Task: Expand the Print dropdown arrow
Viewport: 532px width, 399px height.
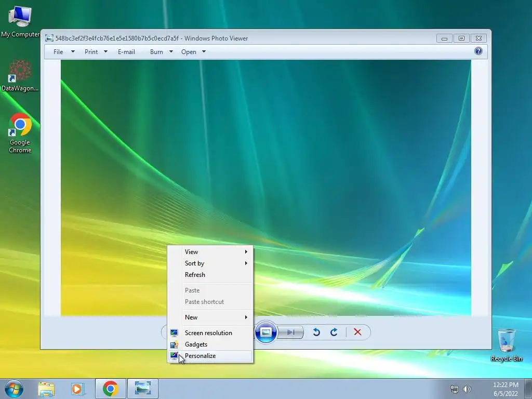Action: [x=105, y=52]
